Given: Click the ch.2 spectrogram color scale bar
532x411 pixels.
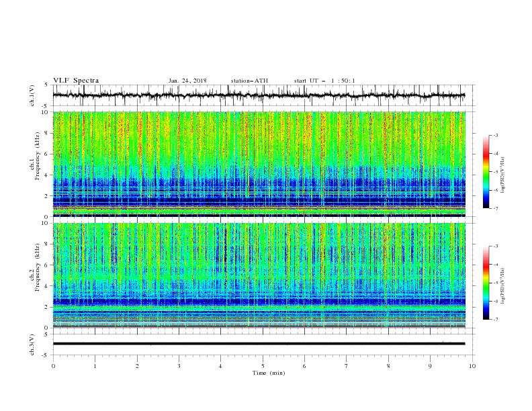Looking at the screenshot, I should tap(486, 283).
